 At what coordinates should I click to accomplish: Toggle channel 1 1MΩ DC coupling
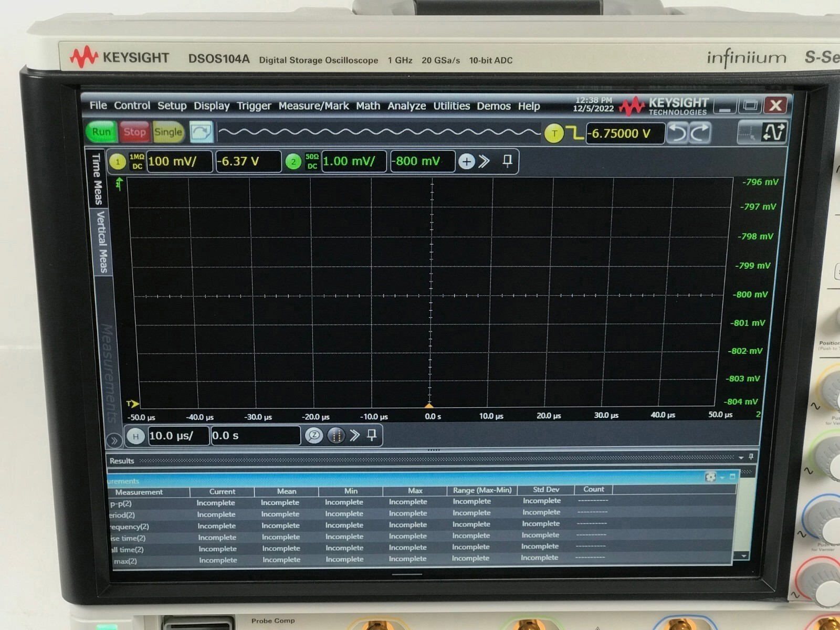click(x=137, y=161)
